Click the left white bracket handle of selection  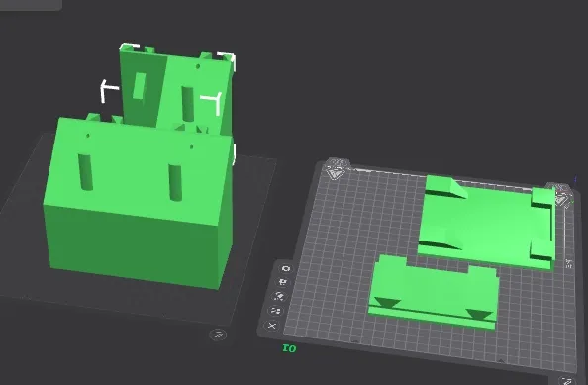pyautogui.click(x=109, y=90)
